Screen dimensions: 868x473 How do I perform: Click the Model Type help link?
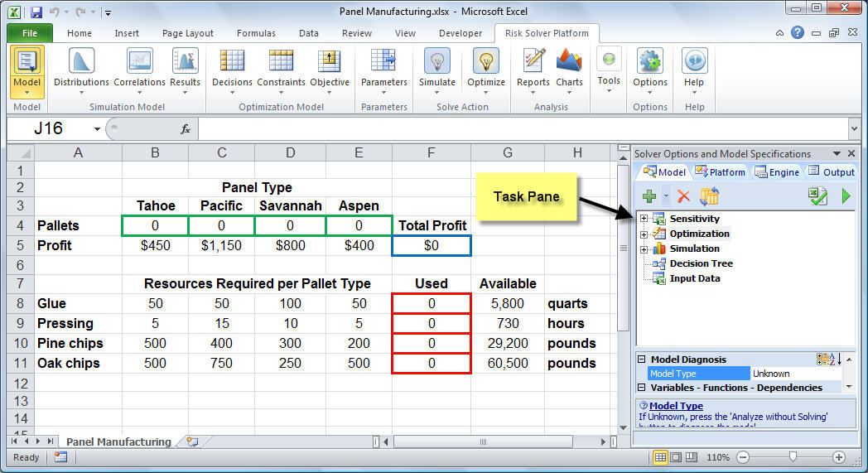pos(676,406)
